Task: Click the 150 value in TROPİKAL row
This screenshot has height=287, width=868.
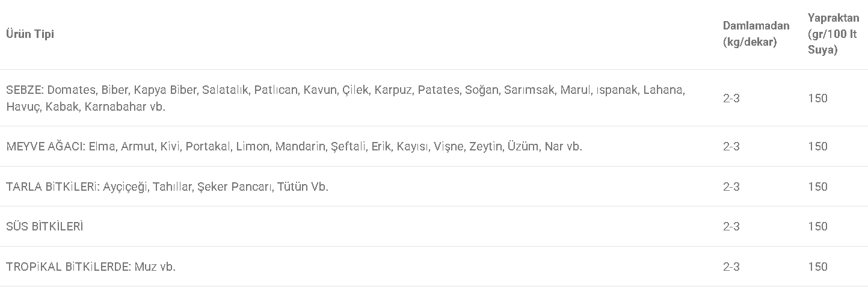Action: [x=817, y=267]
